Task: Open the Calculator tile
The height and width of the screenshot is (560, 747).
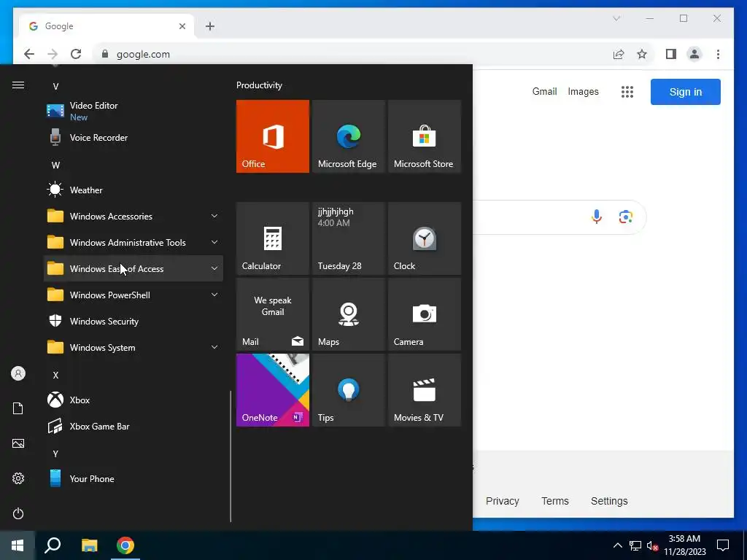Action: [x=273, y=238]
